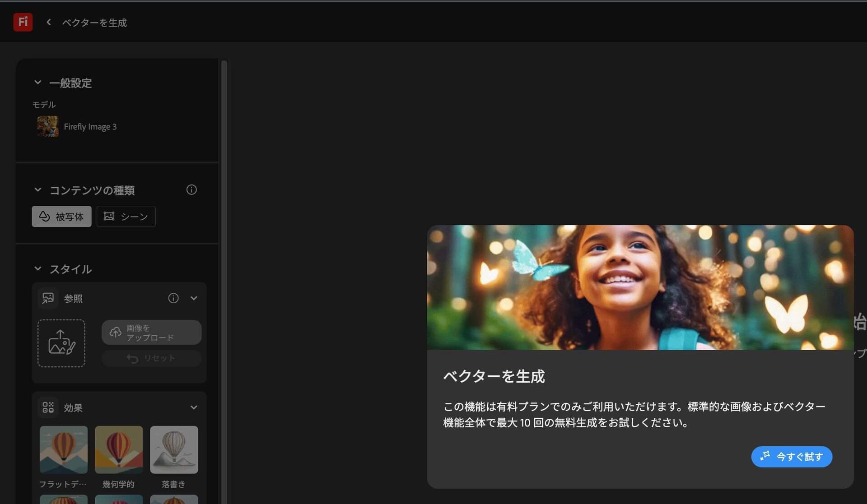Click the 効果 effects grid icon
The image size is (867, 504).
pos(48,407)
